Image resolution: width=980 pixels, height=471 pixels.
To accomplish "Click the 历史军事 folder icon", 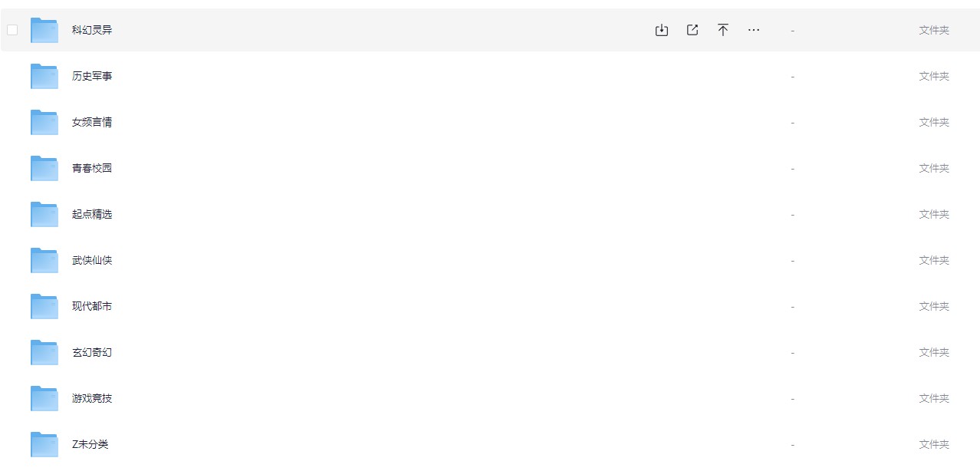I will [44, 76].
